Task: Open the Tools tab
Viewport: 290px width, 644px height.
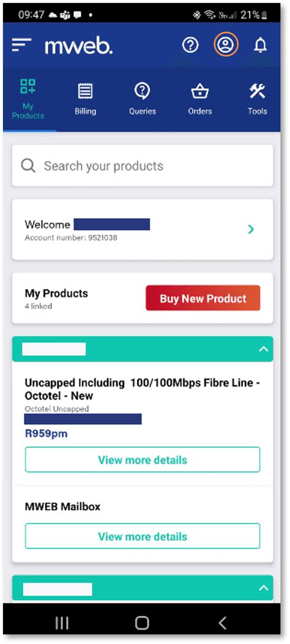Action: (257, 99)
